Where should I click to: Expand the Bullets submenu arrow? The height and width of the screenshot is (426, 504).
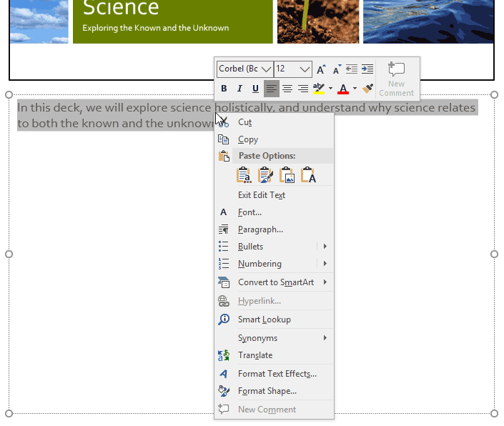pyautogui.click(x=325, y=247)
